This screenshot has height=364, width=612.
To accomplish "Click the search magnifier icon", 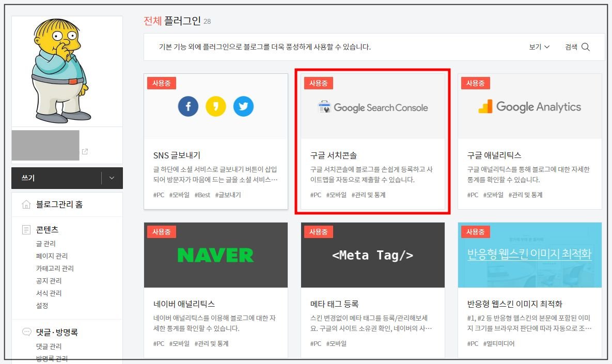I will point(586,47).
